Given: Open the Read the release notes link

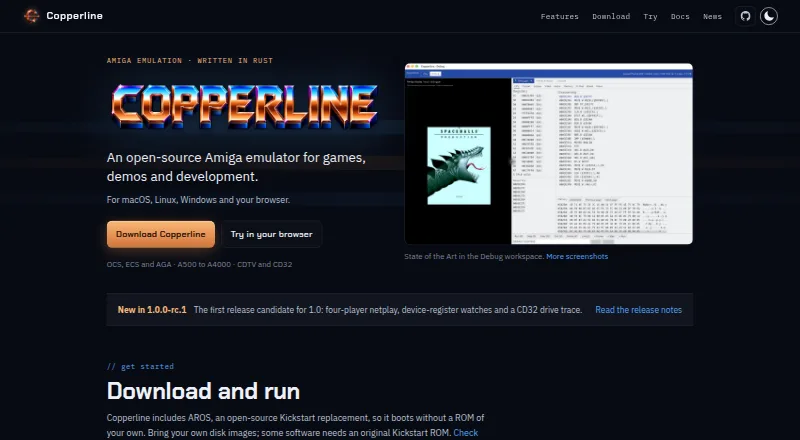Looking at the screenshot, I should (638, 310).
